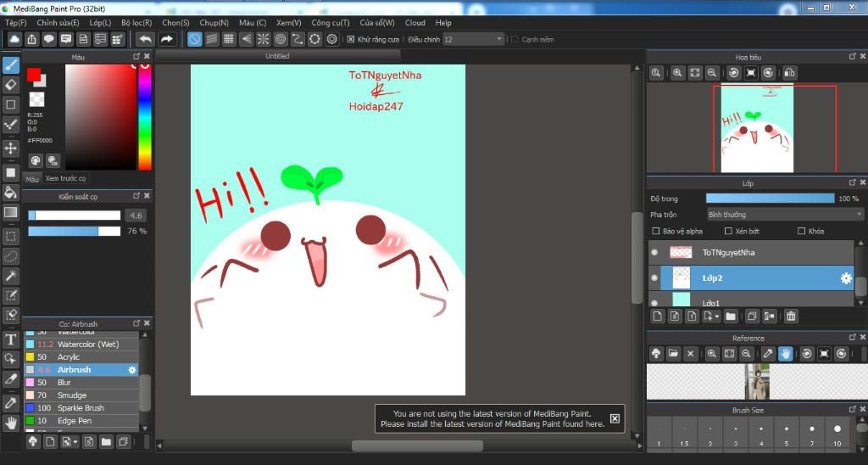The height and width of the screenshot is (465, 868).
Task: Enable radial snap guide
Action: 263,39
